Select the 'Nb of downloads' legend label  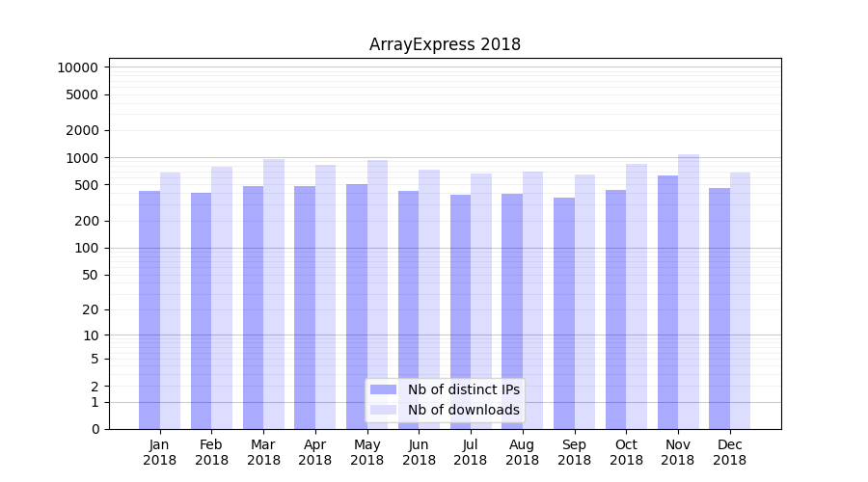[x=463, y=410]
